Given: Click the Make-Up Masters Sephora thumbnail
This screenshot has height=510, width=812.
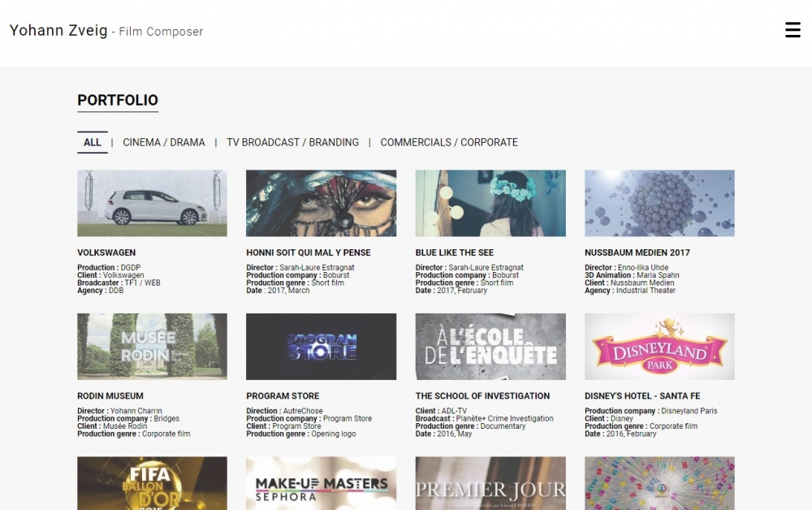Looking at the screenshot, I should 321,483.
